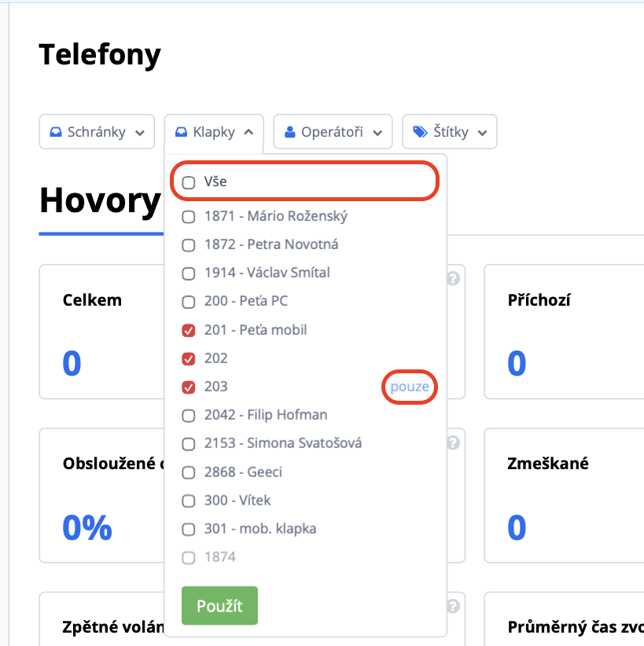
Task: Expand the Schránky dropdown chevron
Action: 140,133
